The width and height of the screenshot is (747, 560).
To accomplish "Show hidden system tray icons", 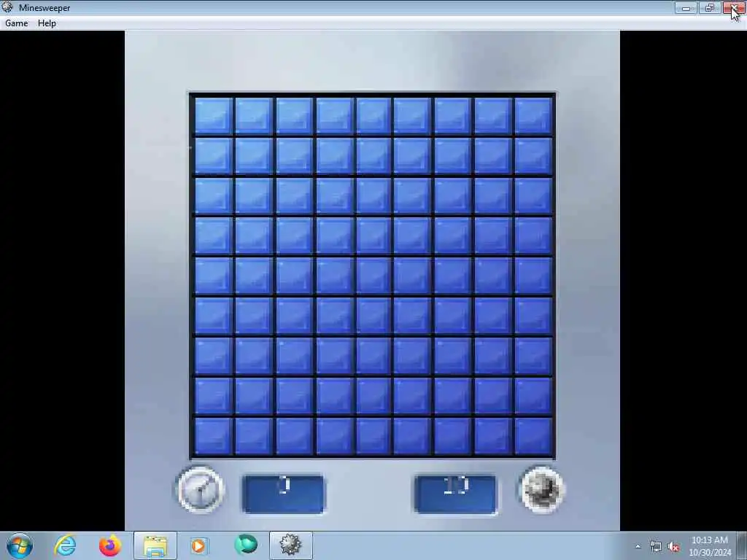I will [638, 547].
